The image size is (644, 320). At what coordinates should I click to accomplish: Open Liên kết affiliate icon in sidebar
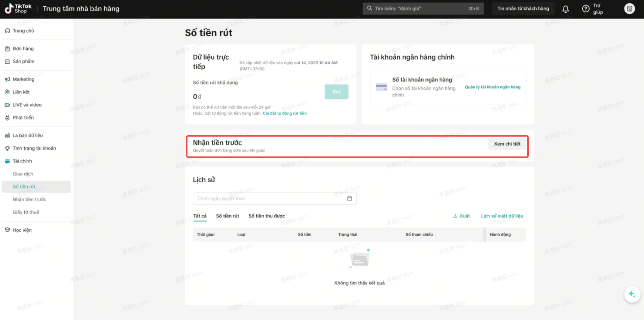7,92
